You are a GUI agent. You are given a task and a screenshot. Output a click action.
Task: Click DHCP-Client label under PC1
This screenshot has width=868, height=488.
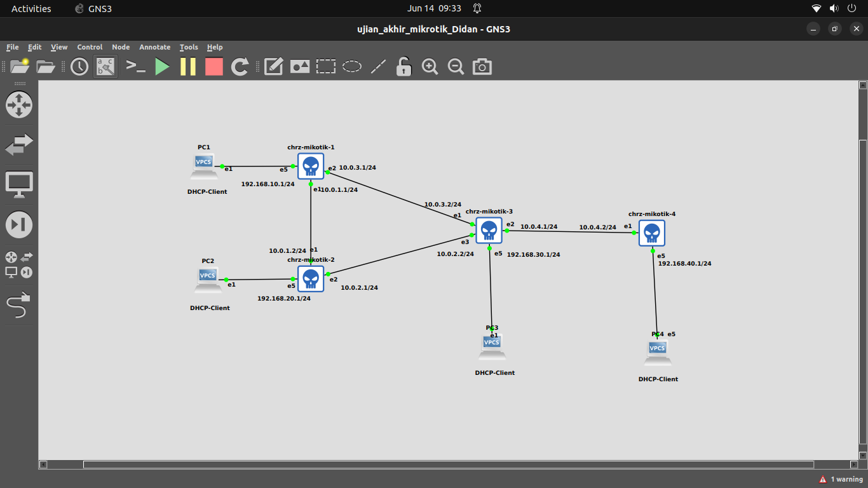[x=207, y=191]
